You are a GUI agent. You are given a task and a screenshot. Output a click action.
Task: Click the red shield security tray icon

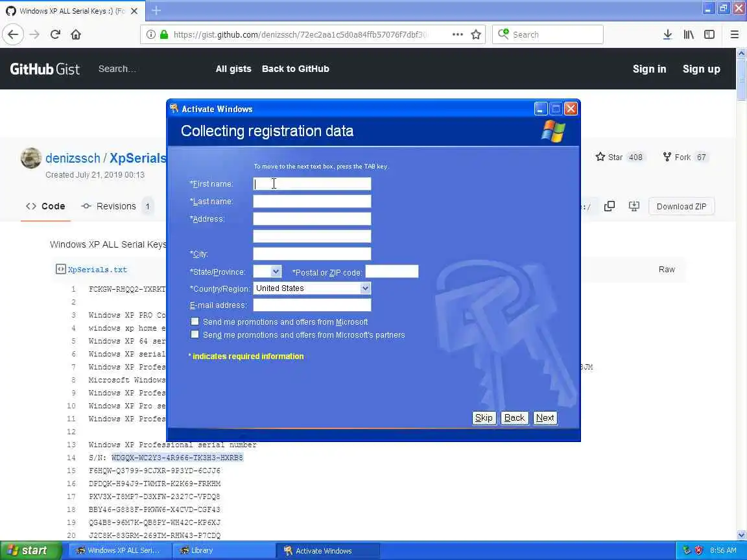(x=698, y=550)
